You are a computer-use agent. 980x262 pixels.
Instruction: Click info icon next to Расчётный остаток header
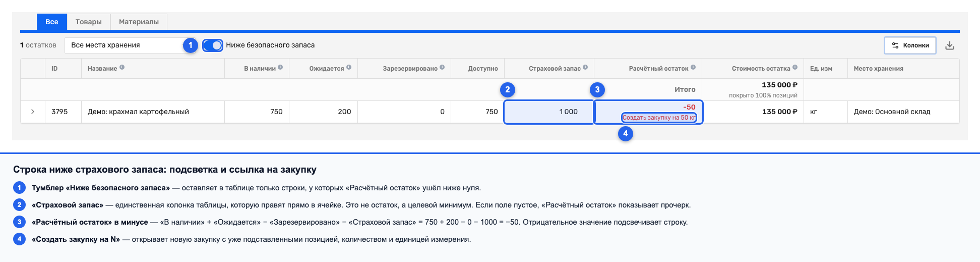tap(693, 67)
